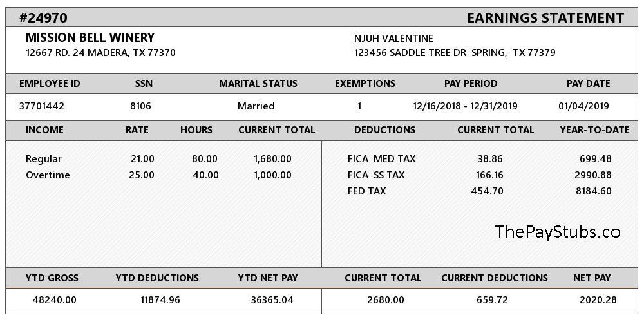Click the FICA MED TAX deduction label
644x322 pixels.
pos(382,159)
